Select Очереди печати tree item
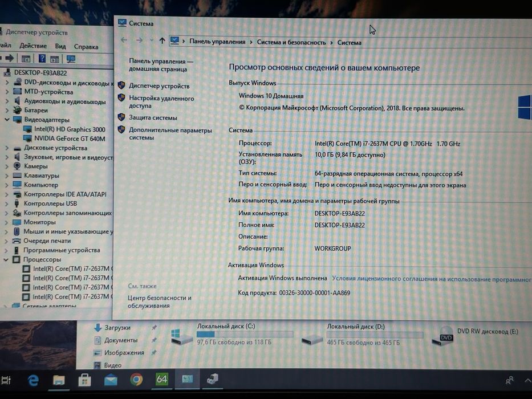This screenshot has height=399, width=532. tap(47, 241)
